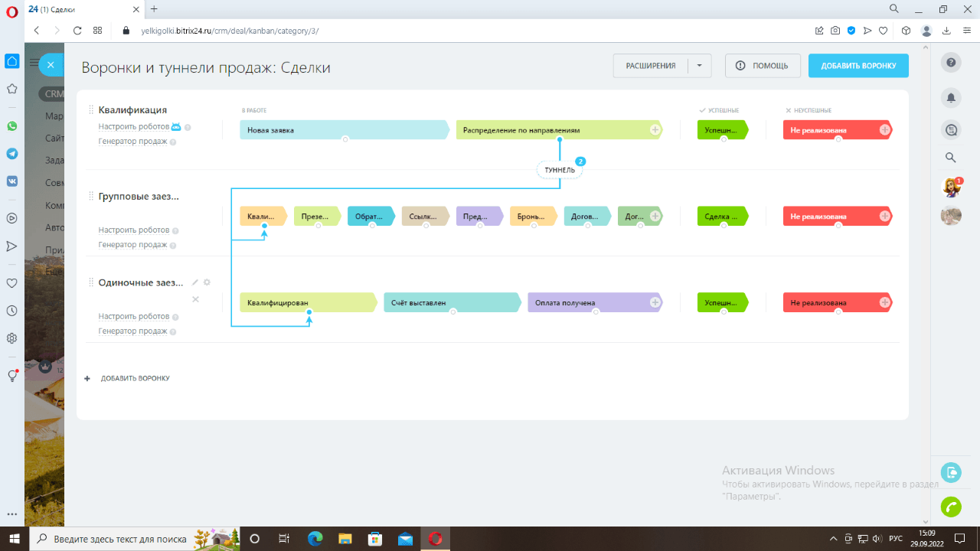Select the red Не реализована stage in Квалификация
Screen dimensions: 980x551
tap(837, 130)
